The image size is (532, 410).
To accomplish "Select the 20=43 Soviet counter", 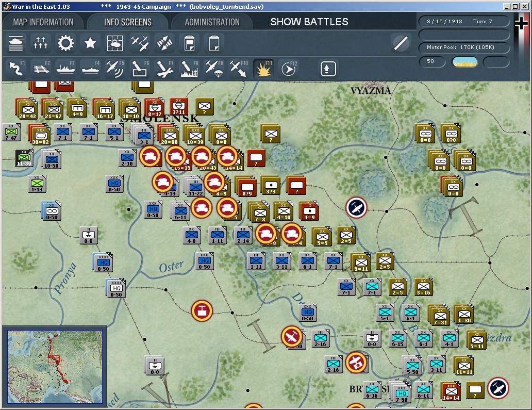I will coord(27,110).
